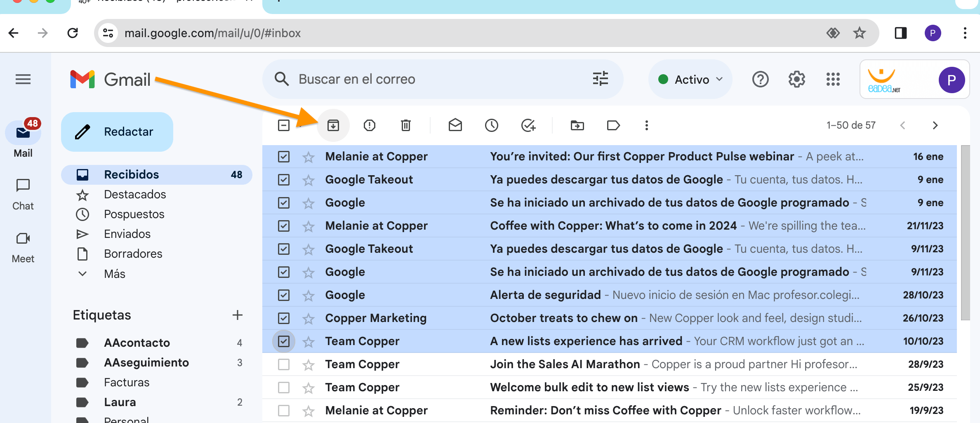This screenshot has height=423, width=980.
Task: Open the Activo status dropdown
Action: pos(691,79)
